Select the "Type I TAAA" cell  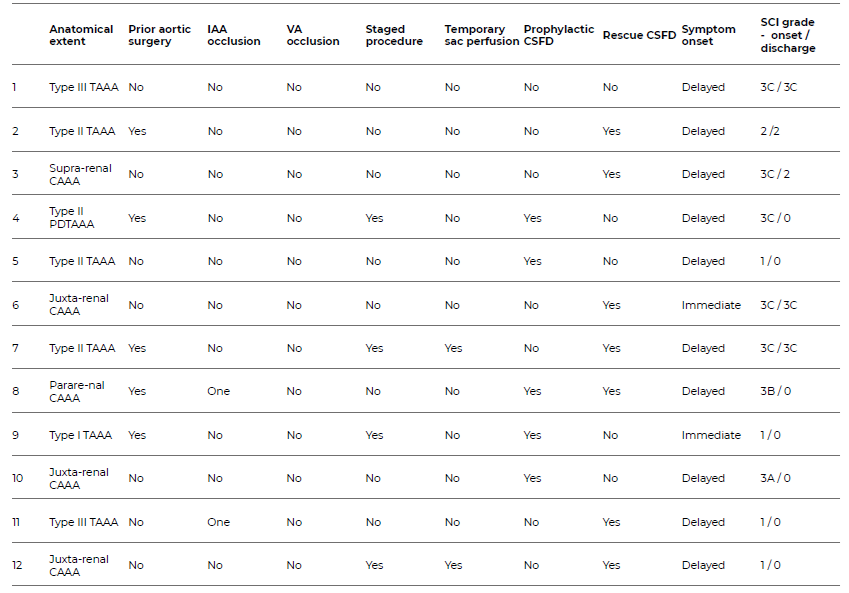click(x=80, y=435)
